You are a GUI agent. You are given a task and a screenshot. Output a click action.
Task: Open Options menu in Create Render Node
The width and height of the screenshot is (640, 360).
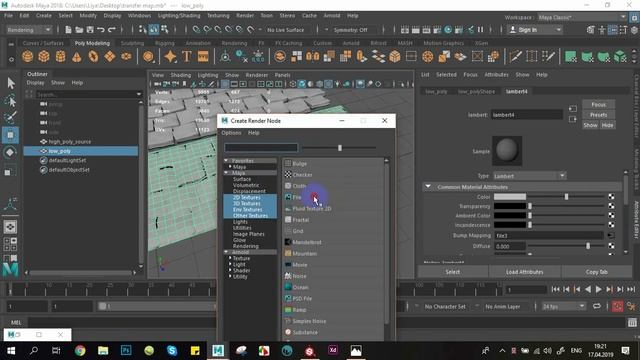(x=231, y=133)
